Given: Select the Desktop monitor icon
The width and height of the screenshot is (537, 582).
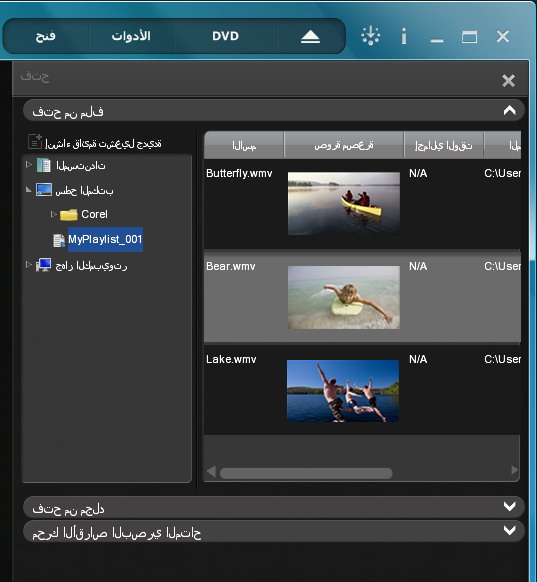Looking at the screenshot, I should pos(44,190).
